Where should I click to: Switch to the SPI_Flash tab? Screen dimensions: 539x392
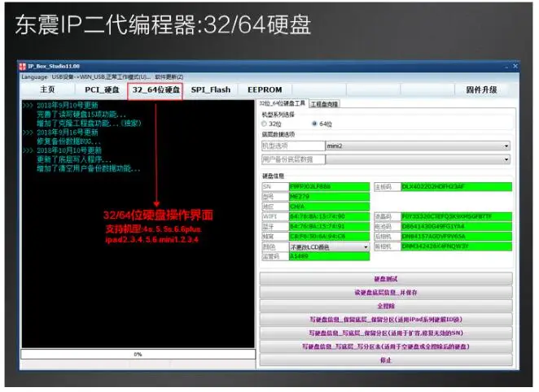point(211,89)
